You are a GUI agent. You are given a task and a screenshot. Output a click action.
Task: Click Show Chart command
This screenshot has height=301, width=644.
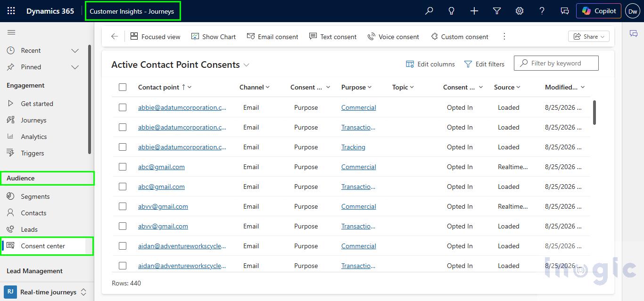(214, 36)
